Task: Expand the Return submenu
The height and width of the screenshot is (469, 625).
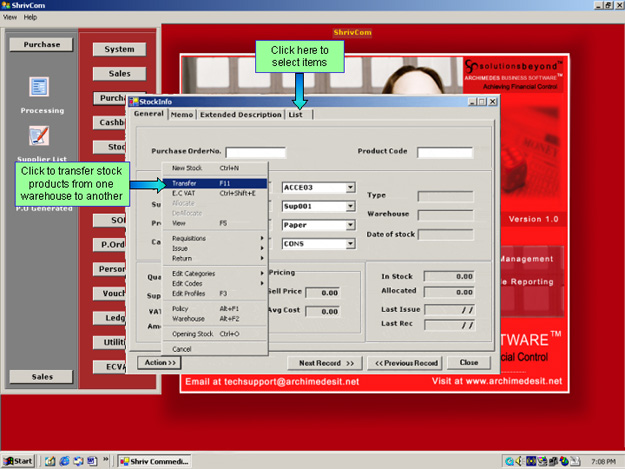Action: 215,258
